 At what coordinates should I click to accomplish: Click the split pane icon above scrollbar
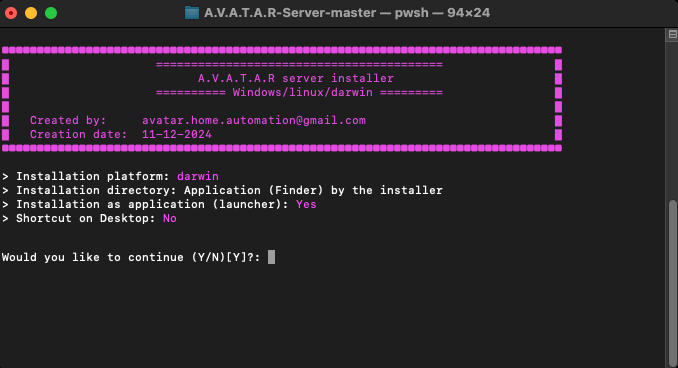click(672, 35)
